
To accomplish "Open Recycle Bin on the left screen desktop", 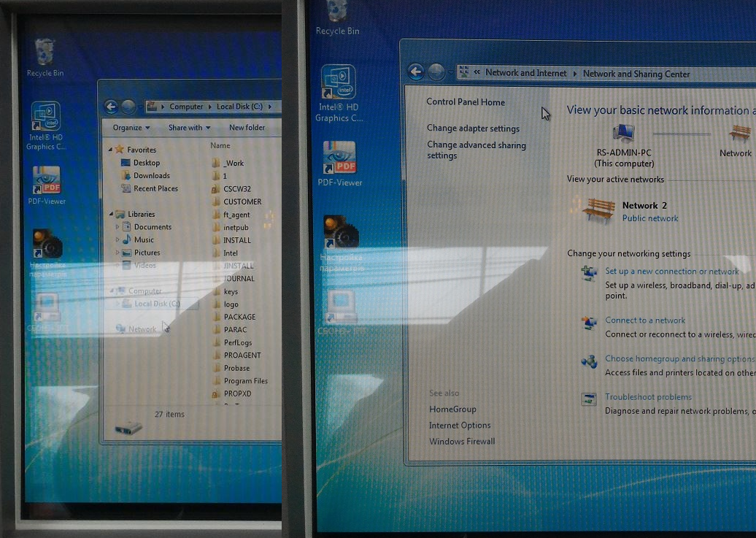I will 45,58.
